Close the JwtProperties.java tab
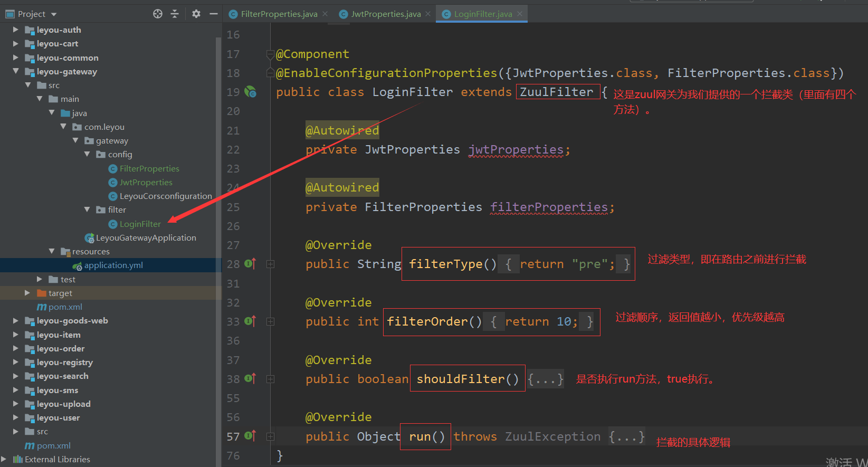Screen dimensions: 868x467 pyautogui.click(x=428, y=14)
